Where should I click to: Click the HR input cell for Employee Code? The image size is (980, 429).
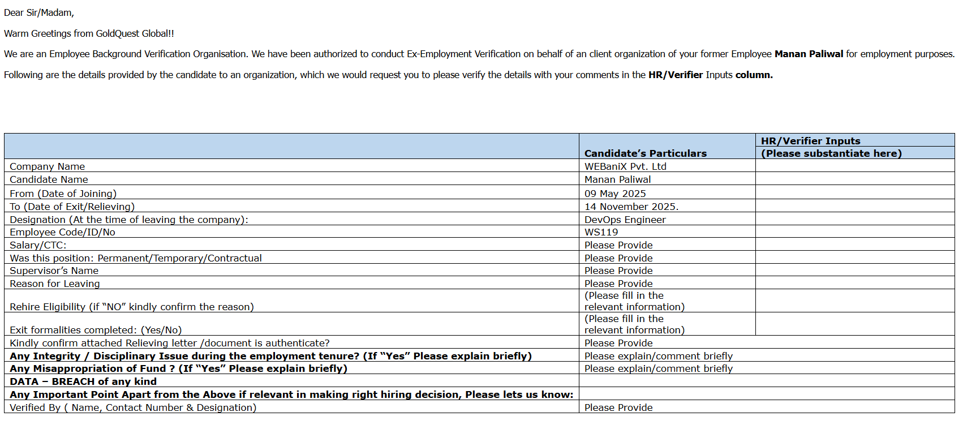pos(854,231)
